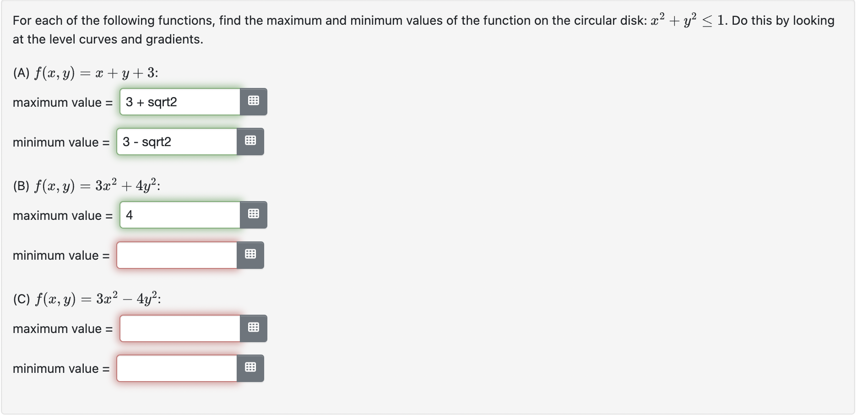Open the equation editor for part A minimum

tap(251, 142)
